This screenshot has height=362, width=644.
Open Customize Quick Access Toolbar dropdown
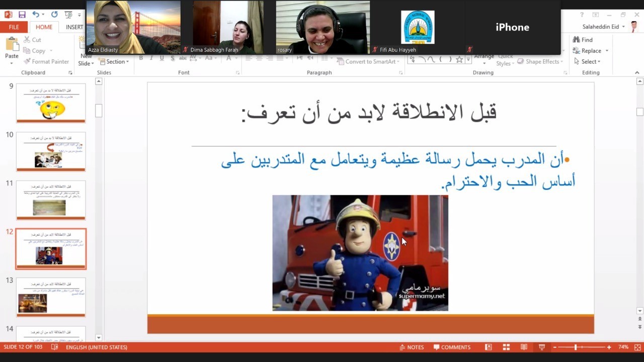[79, 15]
